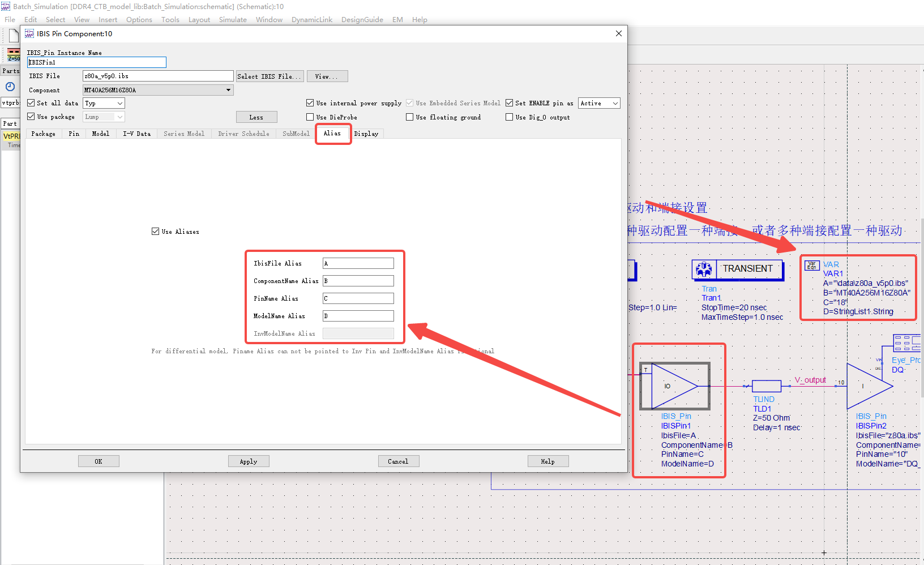This screenshot has height=565, width=924.
Task: Enable the Use floating ground option
Action: (x=410, y=117)
